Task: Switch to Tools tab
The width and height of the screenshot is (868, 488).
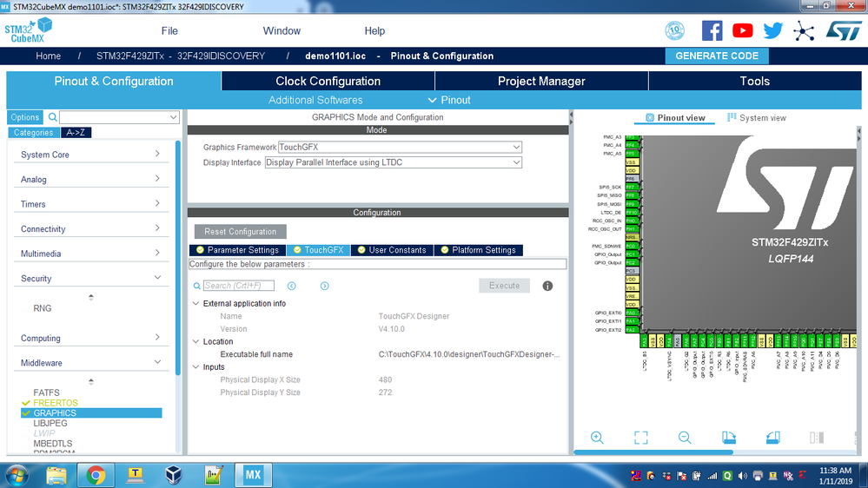Action: click(755, 82)
